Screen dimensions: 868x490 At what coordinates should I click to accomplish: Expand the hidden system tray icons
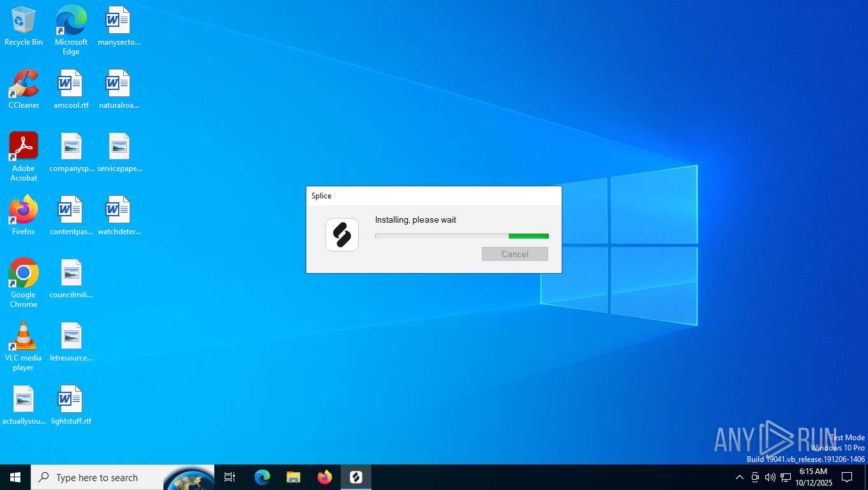(740, 477)
